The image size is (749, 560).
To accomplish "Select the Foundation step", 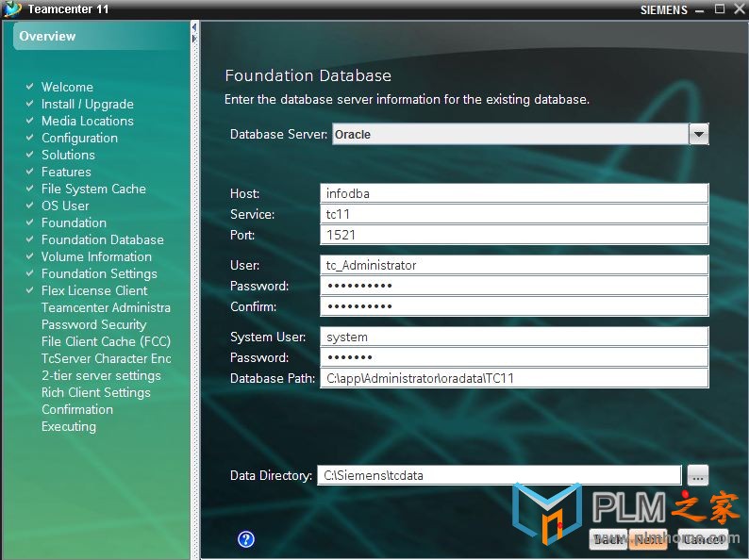I will click(74, 222).
